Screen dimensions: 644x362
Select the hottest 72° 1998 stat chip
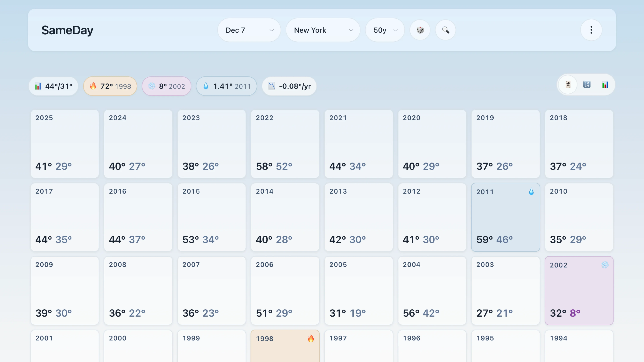110,86
